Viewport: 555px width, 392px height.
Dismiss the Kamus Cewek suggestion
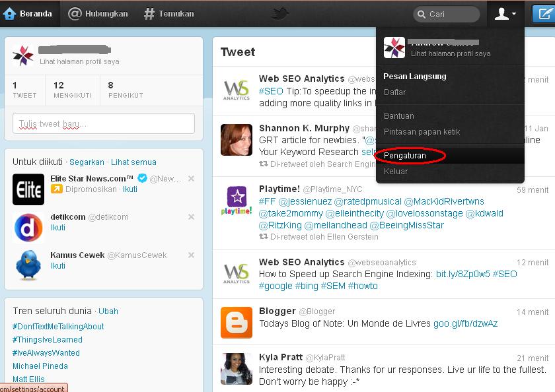tap(191, 255)
